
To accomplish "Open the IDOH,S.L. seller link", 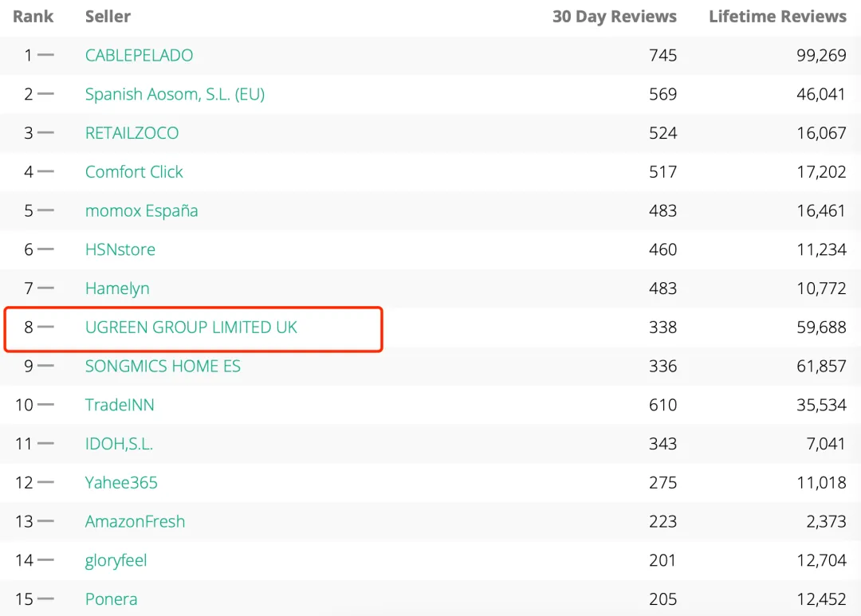I will (119, 444).
